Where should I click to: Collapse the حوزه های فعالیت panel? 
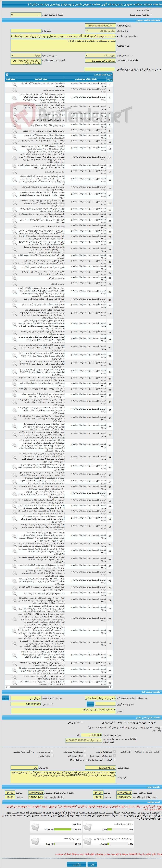click(7, 74)
